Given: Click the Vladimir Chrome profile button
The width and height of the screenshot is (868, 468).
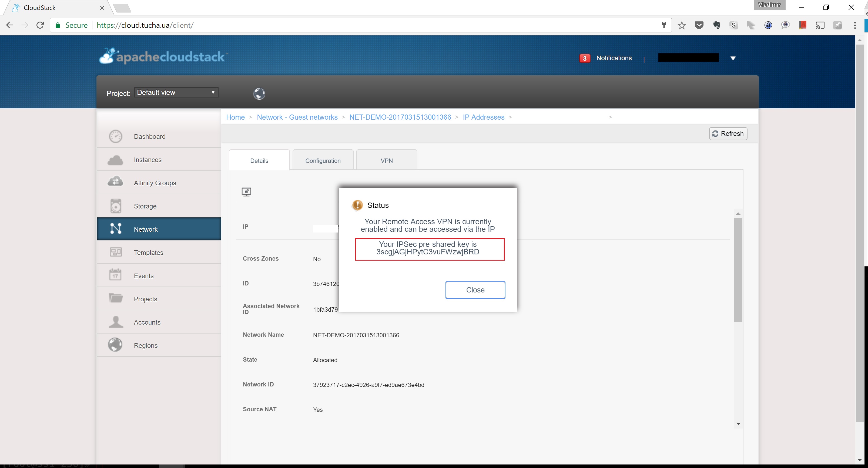Looking at the screenshot, I should 769,5.
